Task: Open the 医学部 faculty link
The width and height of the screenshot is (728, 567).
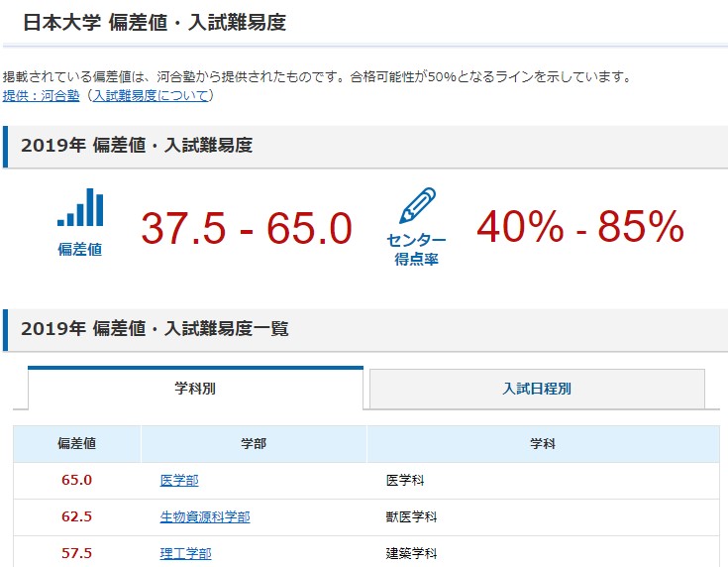Action: click(x=179, y=480)
